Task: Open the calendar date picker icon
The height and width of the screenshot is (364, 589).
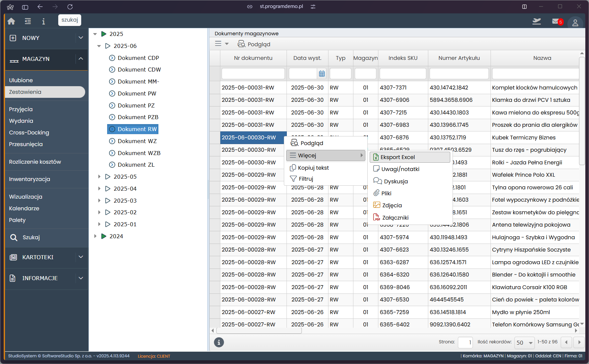Action: 322,74
